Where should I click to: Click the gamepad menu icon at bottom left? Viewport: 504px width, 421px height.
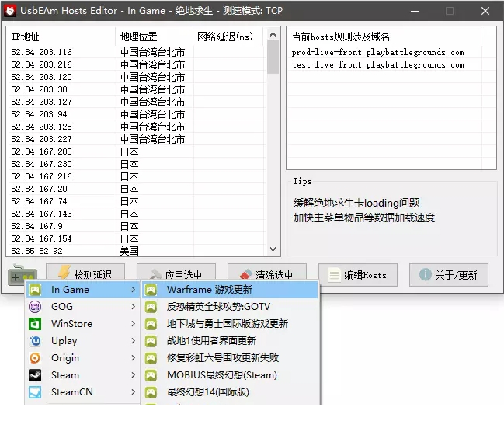(x=22, y=274)
